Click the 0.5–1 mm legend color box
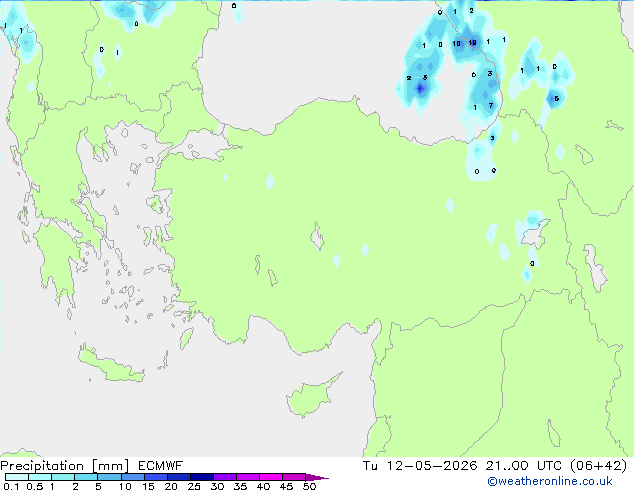This screenshot has width=634, height=490. point(40,477)
